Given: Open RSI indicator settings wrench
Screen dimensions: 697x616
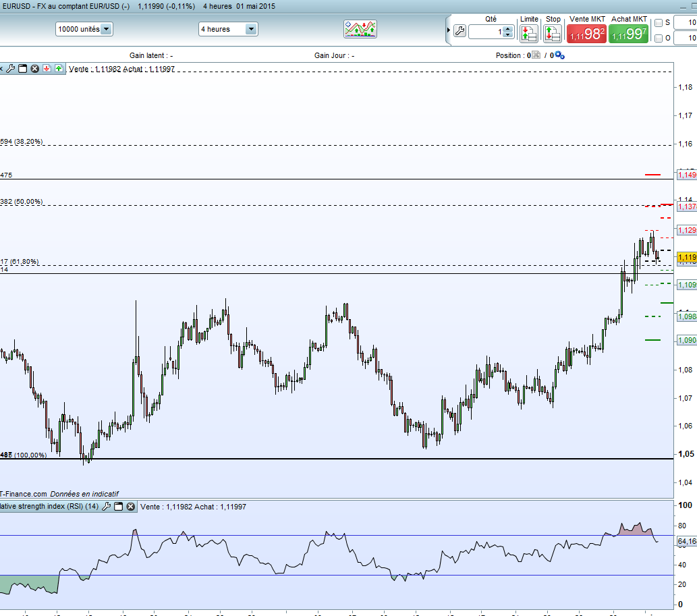Looking at the screenshot, I should (x=106, y=506).
